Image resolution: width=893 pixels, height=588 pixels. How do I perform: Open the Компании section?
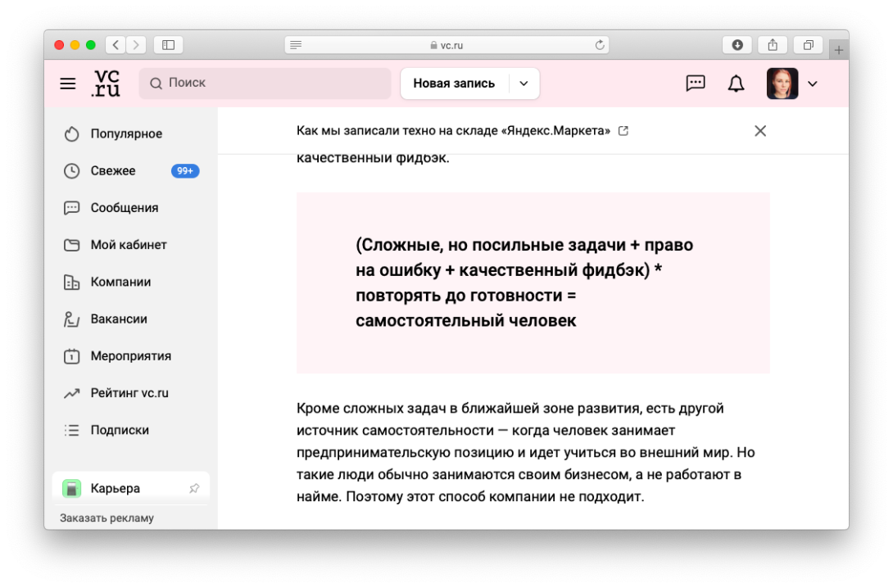[120, 282]
